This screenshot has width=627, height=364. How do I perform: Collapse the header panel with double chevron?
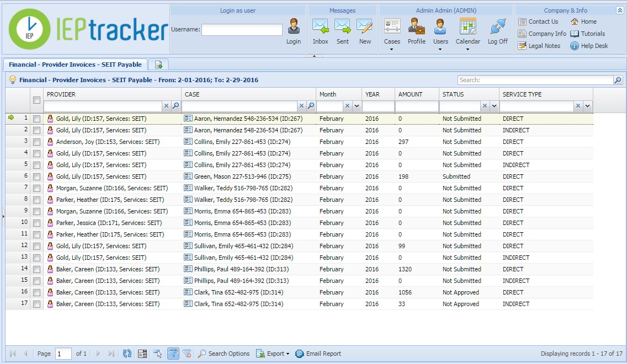tap(620, 10)
